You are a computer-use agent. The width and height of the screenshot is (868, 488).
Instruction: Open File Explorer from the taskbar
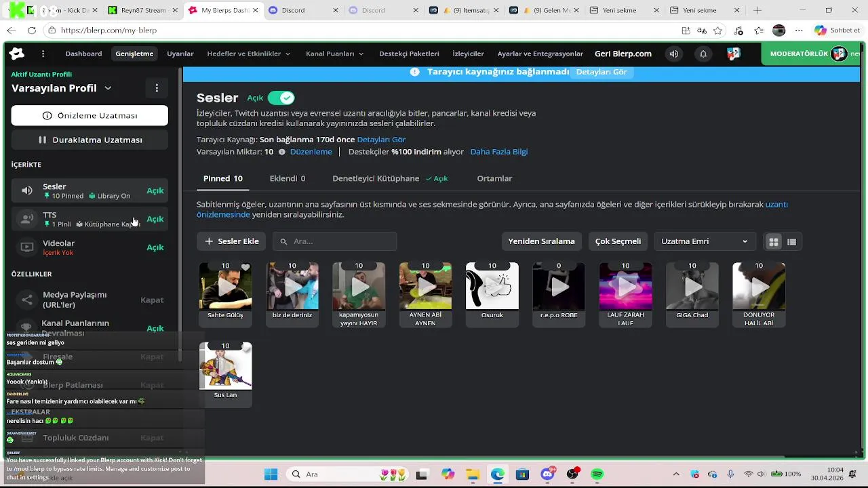pos(472,474)
